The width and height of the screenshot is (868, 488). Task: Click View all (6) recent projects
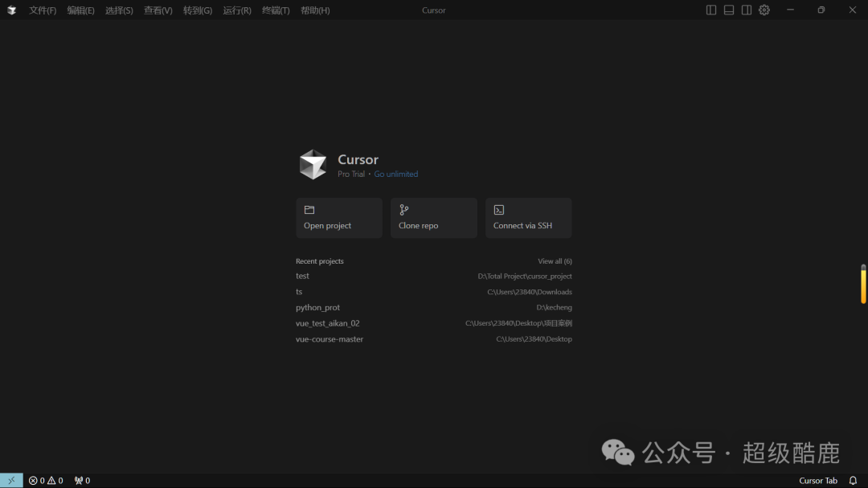[555, 261]
